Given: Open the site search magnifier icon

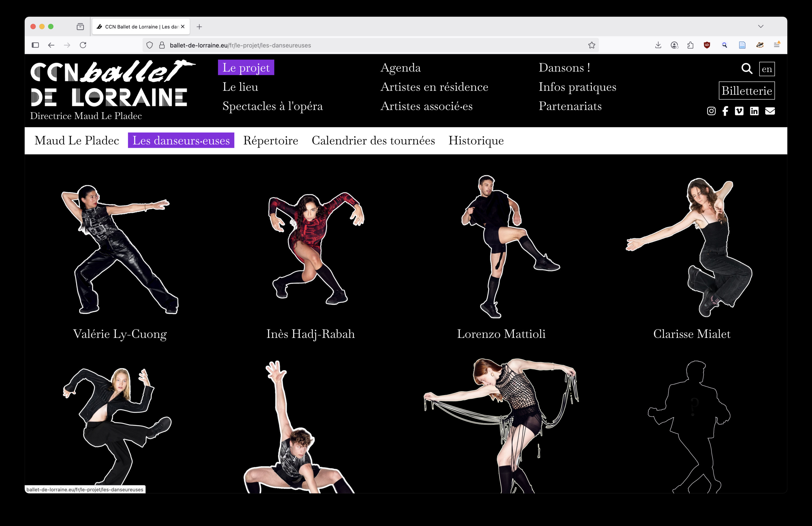Looking at the screenshot, I should coord(746,69).
